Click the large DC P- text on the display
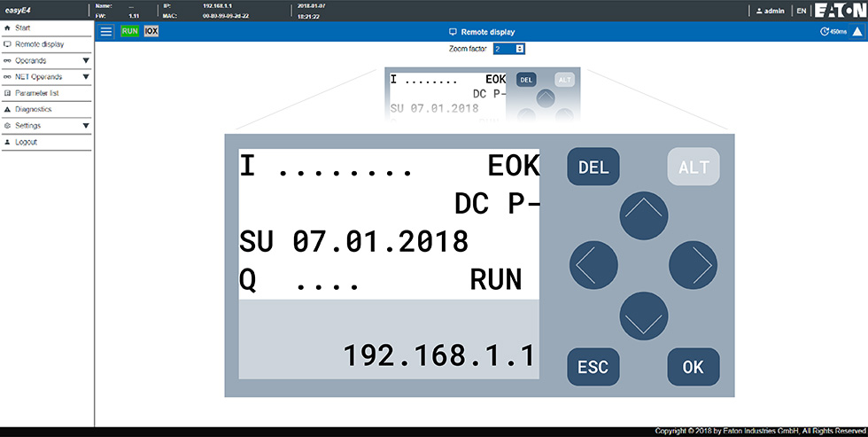 497,205
